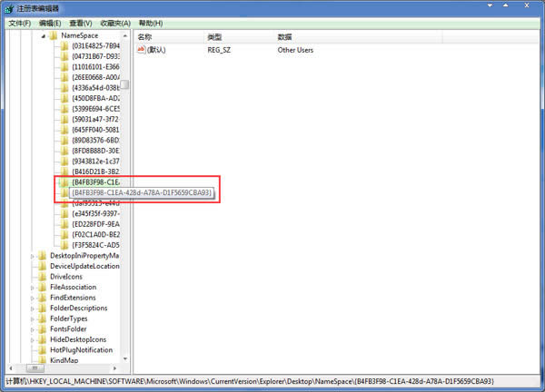The height and width of the screenshot is (392, 545).
Task: Click the Registry Editor icon in the title bar
Action: tap(9, 8)
